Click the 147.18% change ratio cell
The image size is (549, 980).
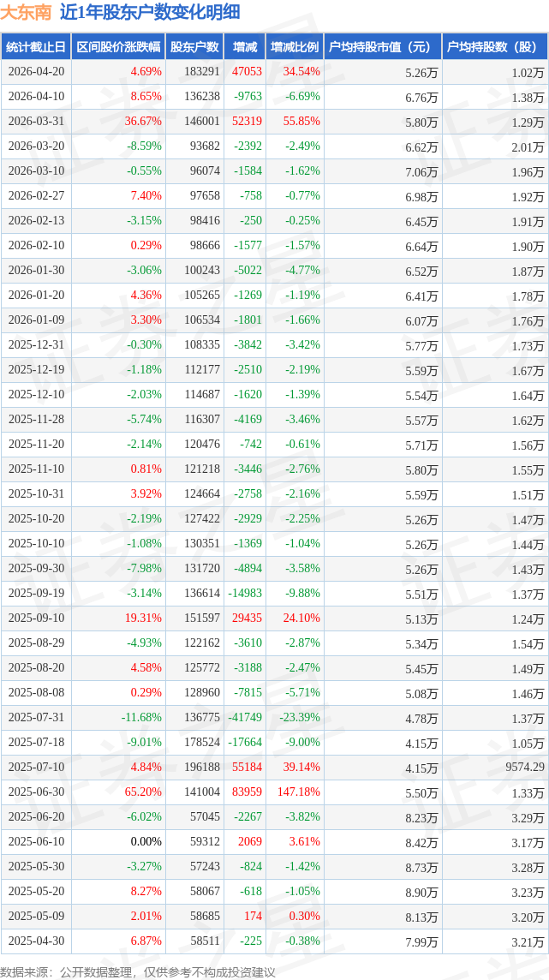300,792
